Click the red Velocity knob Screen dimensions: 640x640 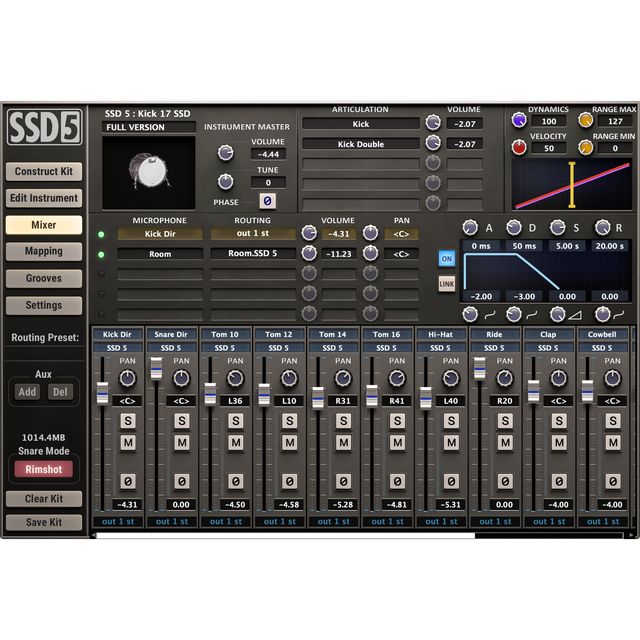pyautogui.click(x=519, y=147)
